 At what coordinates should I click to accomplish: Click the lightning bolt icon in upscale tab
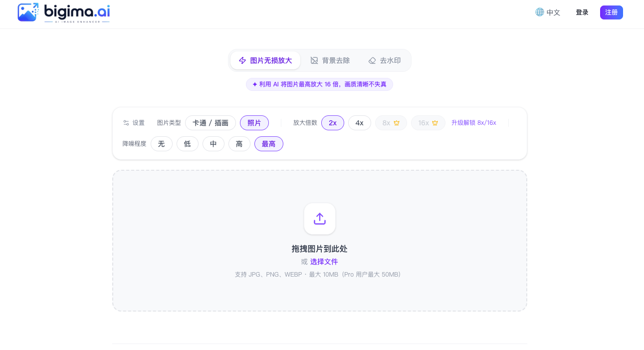[x=242, y=60]
